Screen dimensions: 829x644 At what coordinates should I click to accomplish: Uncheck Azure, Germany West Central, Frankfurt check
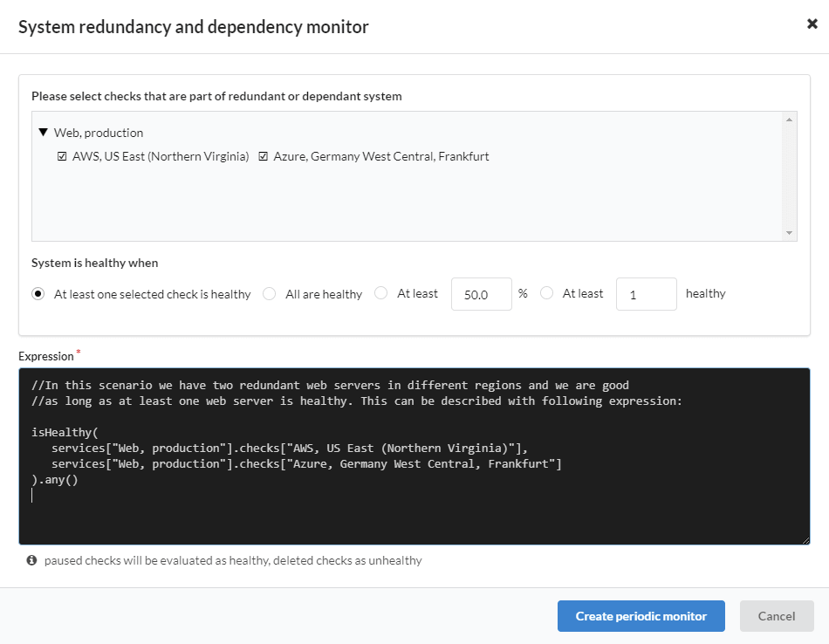[263, 156]
